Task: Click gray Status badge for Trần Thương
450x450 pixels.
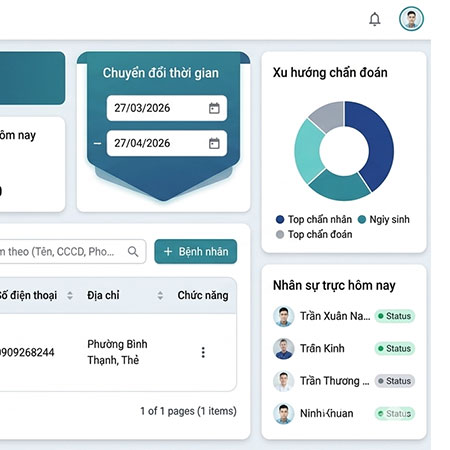Action: [395, 381]
